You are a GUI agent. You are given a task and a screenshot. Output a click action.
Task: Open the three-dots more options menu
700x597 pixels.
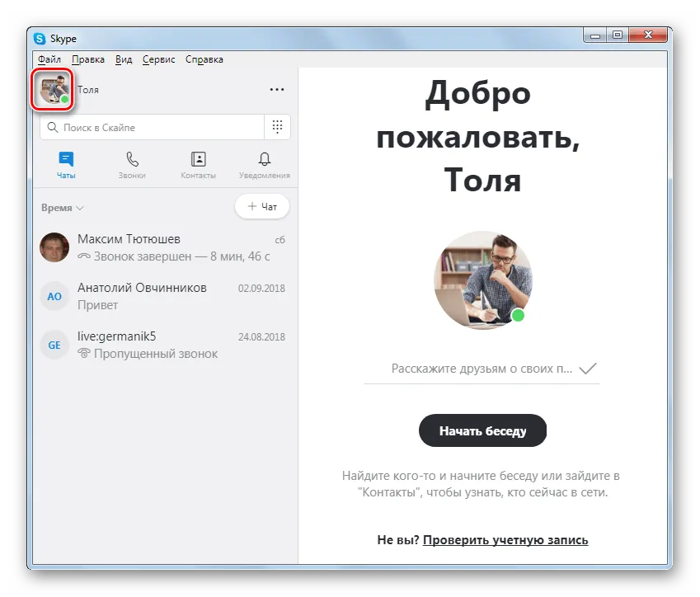277,90
